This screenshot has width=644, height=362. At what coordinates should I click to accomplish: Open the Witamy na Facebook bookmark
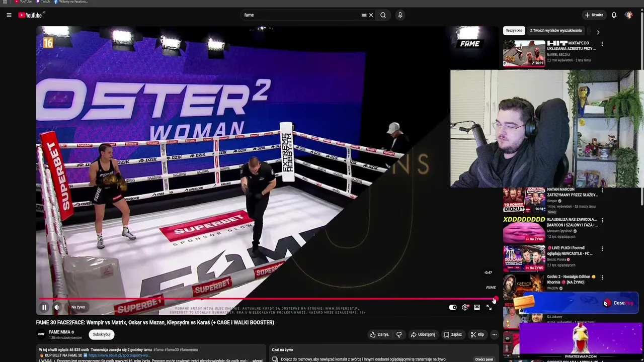tap(70, 2)
